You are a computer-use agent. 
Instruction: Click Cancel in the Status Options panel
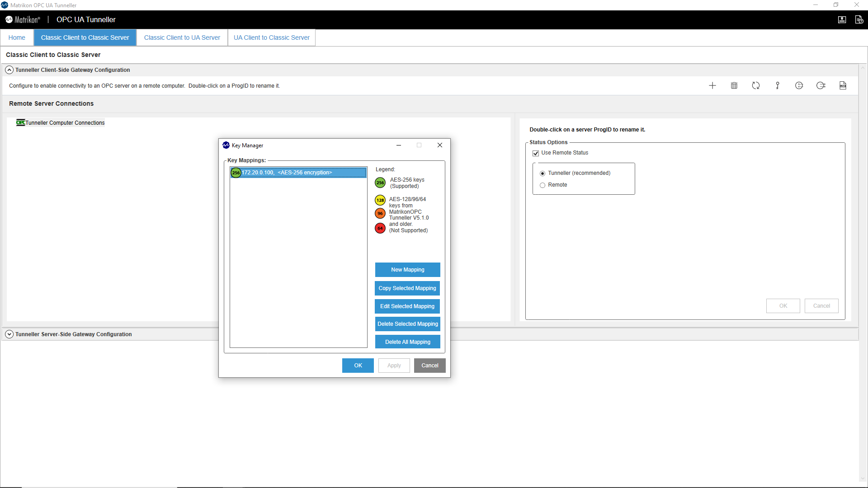821,306
